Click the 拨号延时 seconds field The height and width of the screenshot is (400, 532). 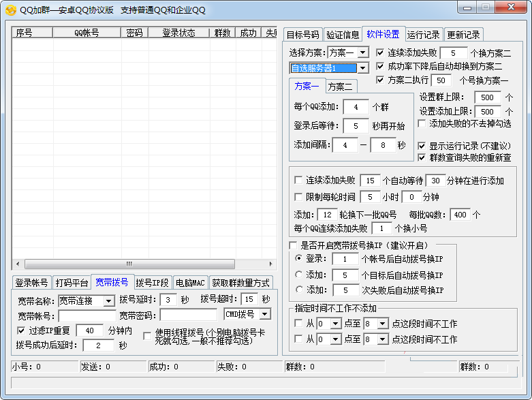(x=168, y=300)
